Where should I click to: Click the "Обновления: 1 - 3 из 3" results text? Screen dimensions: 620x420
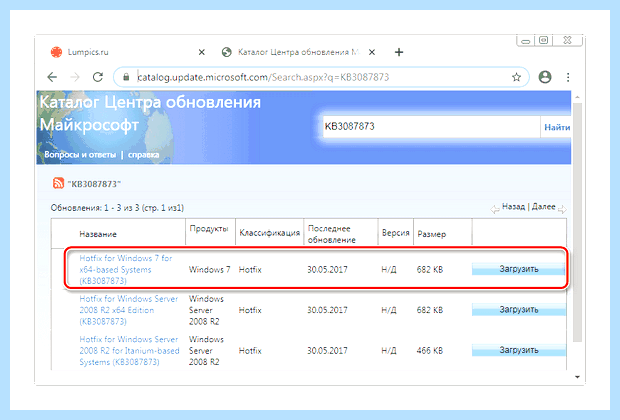pyautogui.click(x=117, y=208)
